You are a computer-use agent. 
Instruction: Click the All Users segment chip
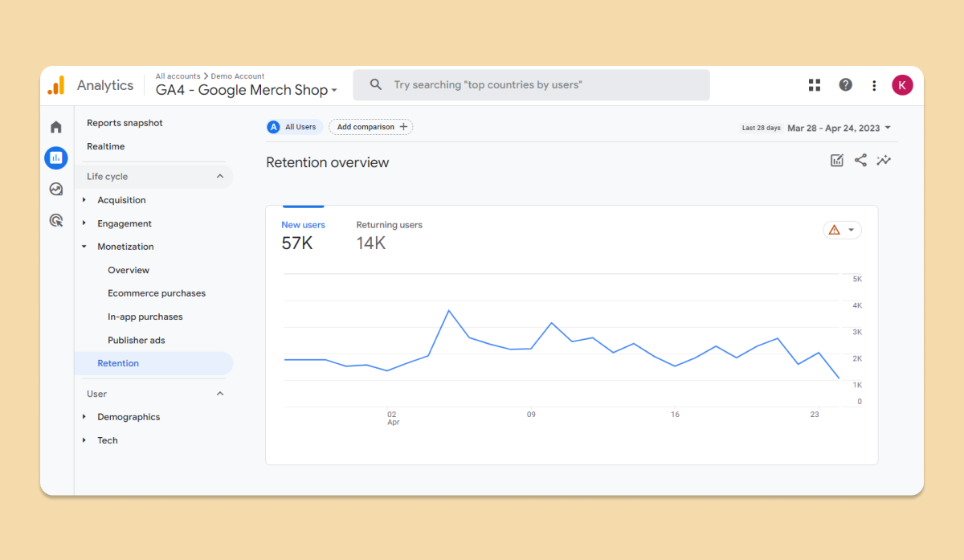(295, 127)
